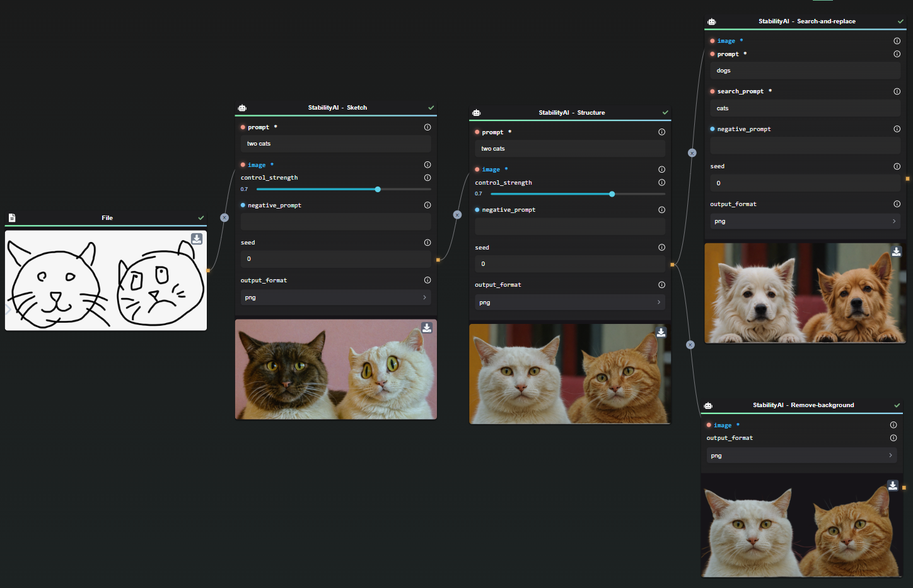Delete the connection between File and Sketch
The width and height of the screenshot is (913, 588).
point(224,217)
